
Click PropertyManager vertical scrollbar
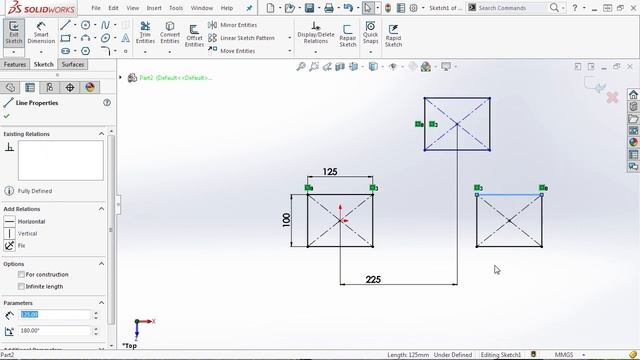pyautogui.click(x=111, y=229)
